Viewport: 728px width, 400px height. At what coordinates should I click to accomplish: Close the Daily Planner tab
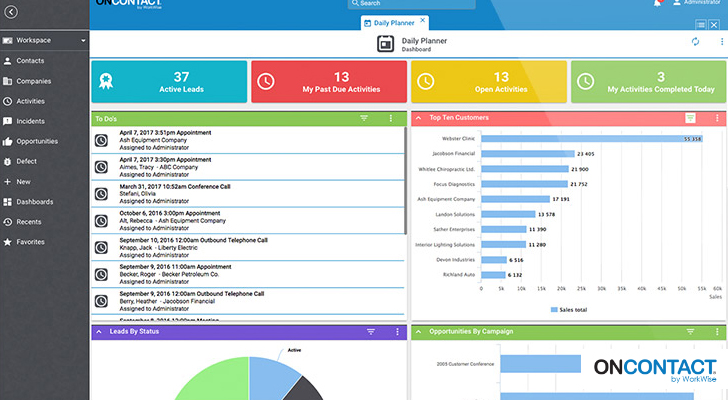(x=424, y=20)
